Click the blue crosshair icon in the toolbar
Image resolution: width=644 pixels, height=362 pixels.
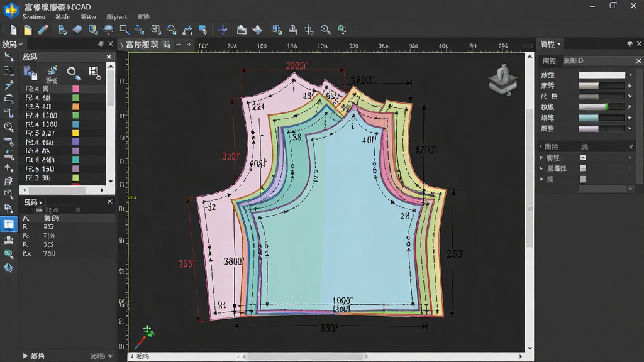pyautogui.click(x=223, y=30)
